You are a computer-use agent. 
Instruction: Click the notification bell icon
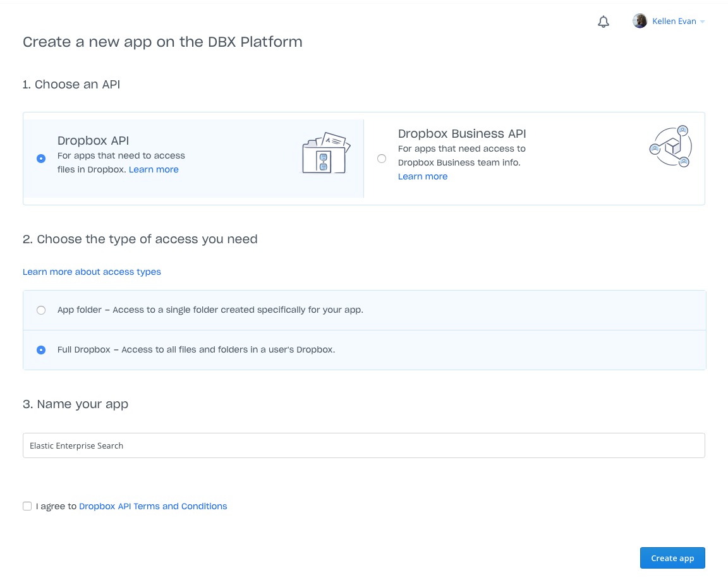point(604,22)
